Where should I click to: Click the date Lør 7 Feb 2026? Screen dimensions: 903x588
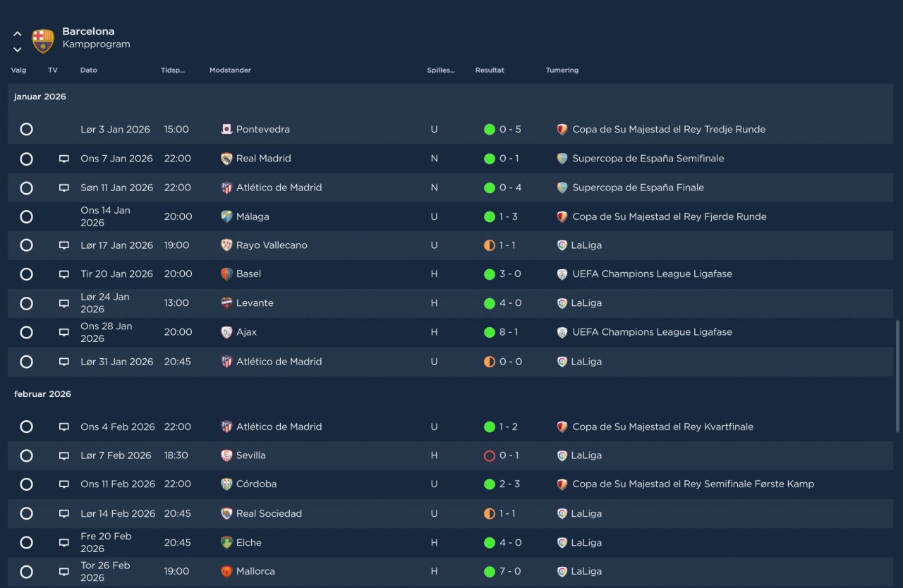coord(116,455)
